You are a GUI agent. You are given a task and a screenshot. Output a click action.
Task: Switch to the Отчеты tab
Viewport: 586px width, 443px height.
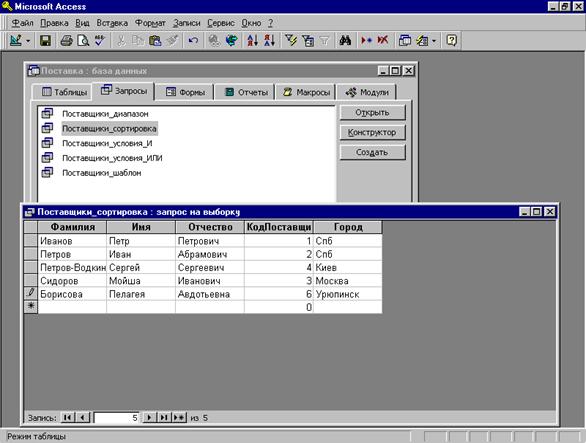247,92
